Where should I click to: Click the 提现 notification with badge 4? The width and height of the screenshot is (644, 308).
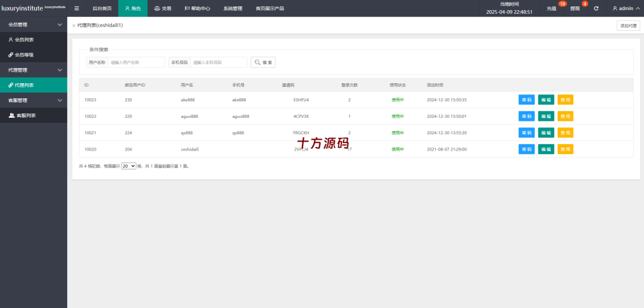coord(575,8)
